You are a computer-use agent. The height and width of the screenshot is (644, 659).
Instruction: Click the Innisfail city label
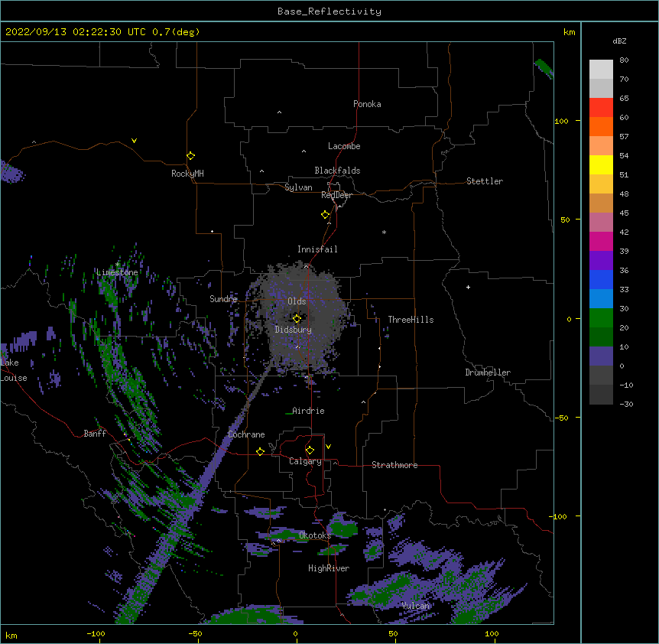[317, 249]
